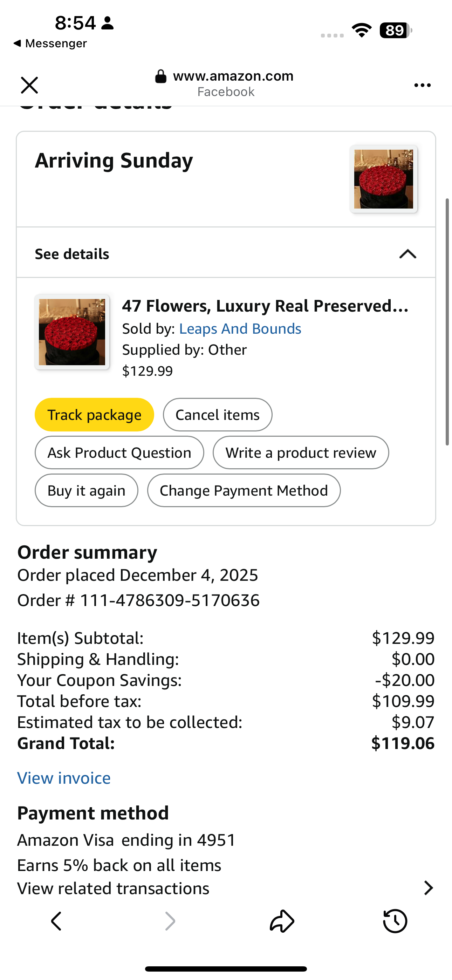Image resolution: width=452 pixels, height=980 pixels.
Task: Open the browsing history clock icon
Action: click(x=395, y=921)
